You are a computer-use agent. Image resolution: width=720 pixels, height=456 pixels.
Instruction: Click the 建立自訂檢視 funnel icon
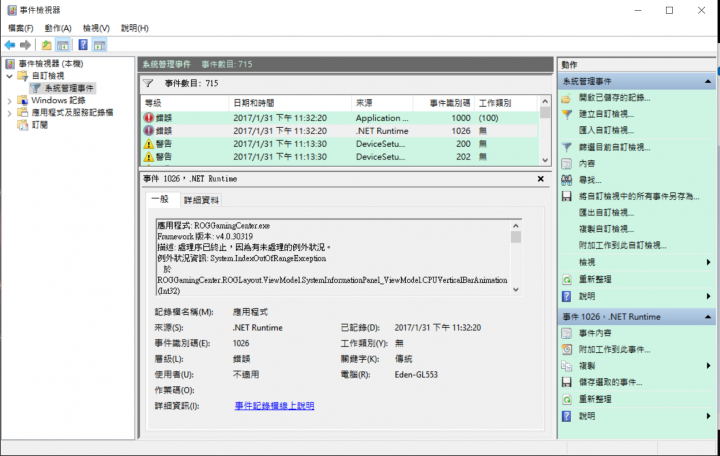pos(567,114)
